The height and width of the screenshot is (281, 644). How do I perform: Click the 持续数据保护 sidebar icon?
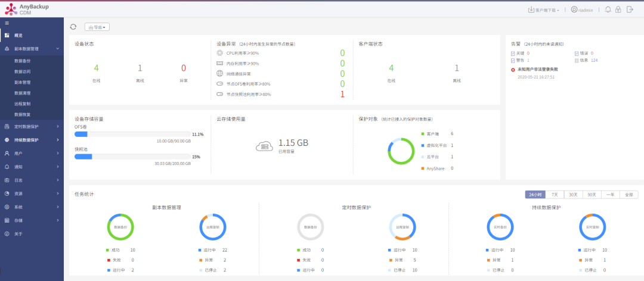(x=7, y=140)
